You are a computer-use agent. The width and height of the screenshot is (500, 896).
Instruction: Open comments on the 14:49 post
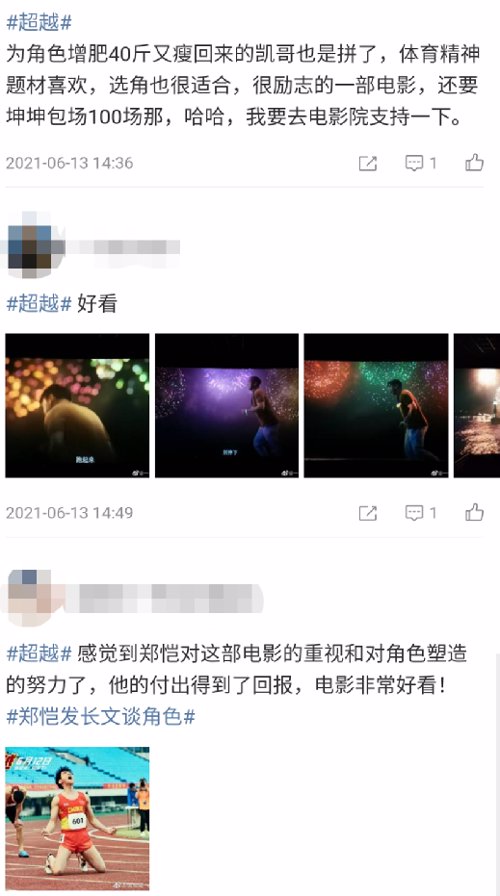click(x=421, y=513)
